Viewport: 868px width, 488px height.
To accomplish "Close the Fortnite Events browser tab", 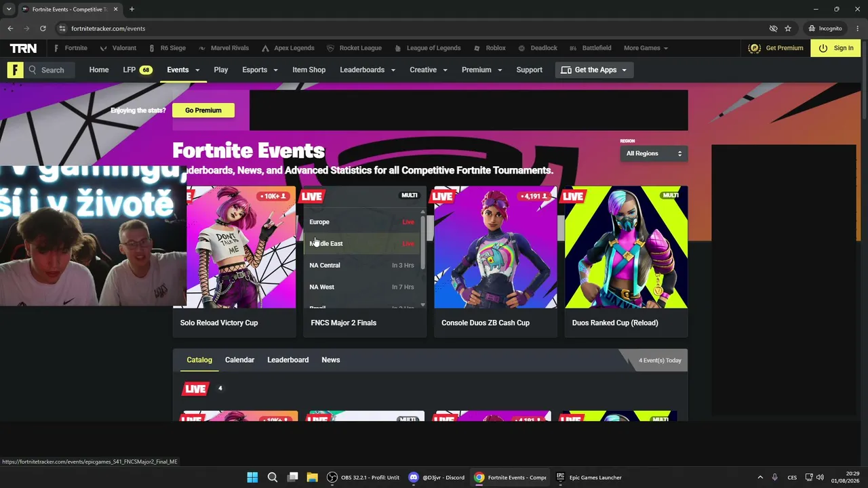I will click(116, 9).
